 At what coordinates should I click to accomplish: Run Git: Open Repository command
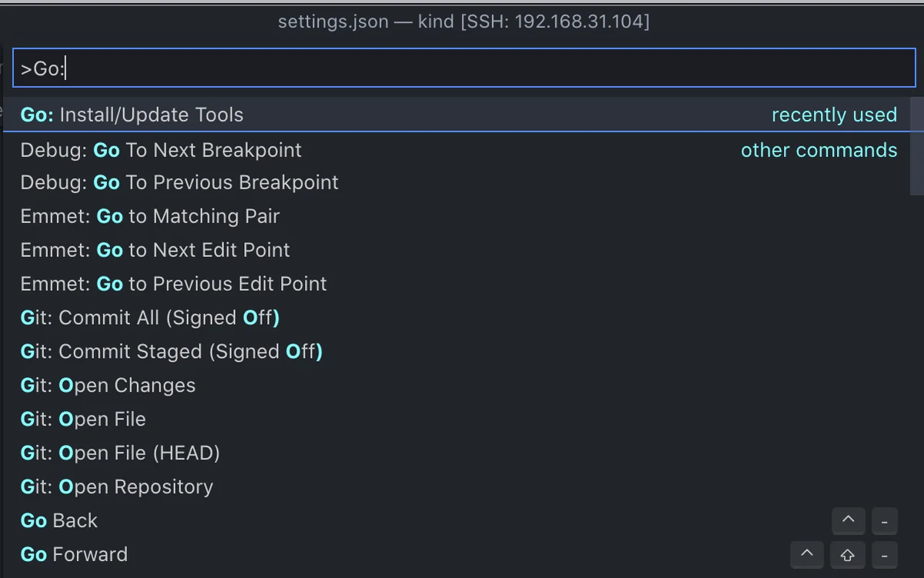(456, 487)
